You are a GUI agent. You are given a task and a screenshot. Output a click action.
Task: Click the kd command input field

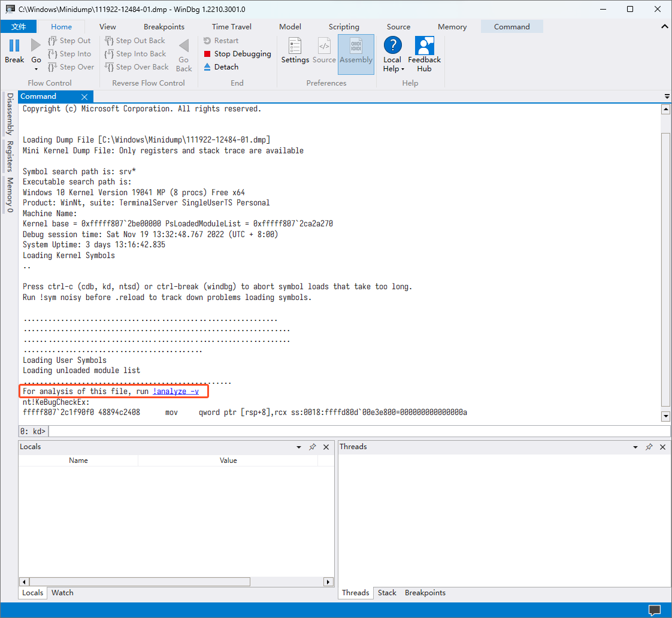coord(358,431)
